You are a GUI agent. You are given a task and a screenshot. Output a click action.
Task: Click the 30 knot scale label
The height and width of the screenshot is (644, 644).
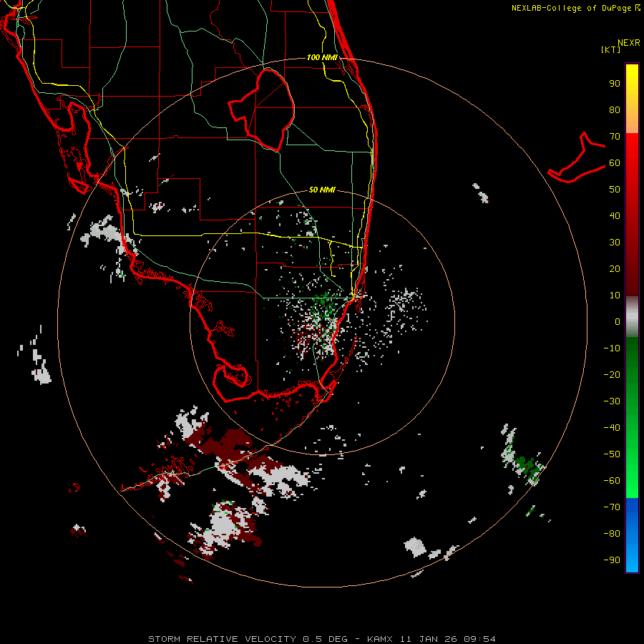pos(615,243)
